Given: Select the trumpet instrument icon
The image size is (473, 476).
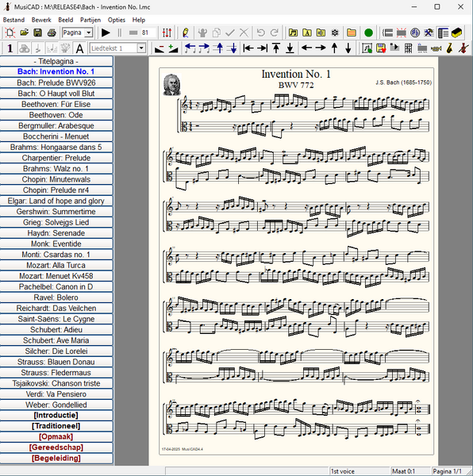Looking at the screenshot, I should coord(436,48).
